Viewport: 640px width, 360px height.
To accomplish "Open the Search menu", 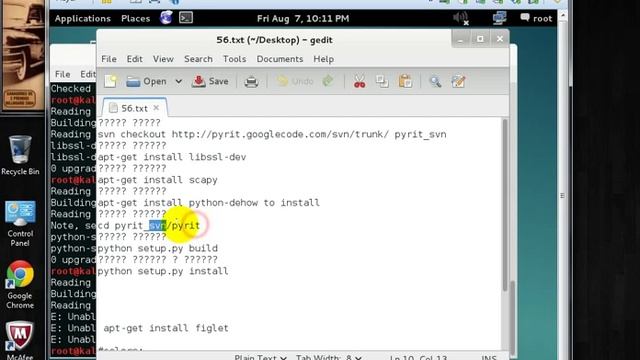I will pyautogui.click(x=198, y=59).
